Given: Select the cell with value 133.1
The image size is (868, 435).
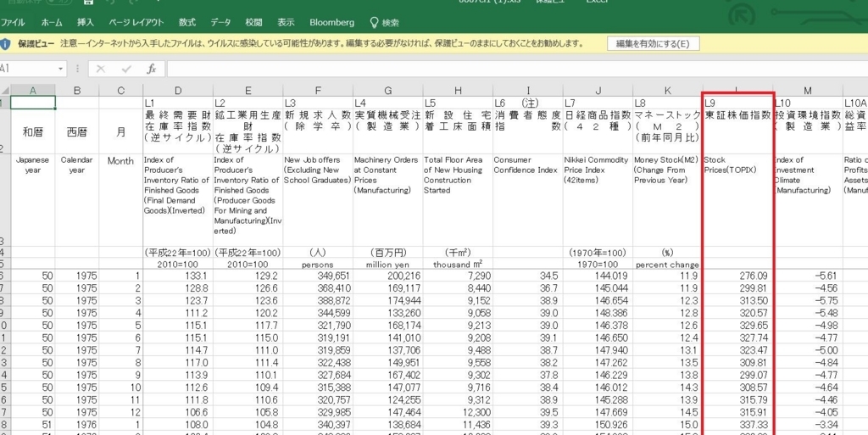Looking at the screenshot, I should pyautogui.click(x=178, y=276).
